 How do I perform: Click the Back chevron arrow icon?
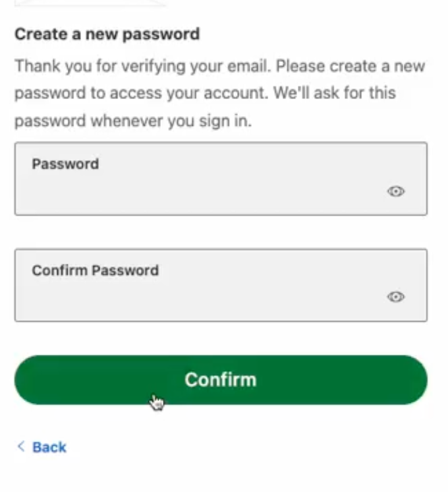pyautogui.click(x=21, y=446)
